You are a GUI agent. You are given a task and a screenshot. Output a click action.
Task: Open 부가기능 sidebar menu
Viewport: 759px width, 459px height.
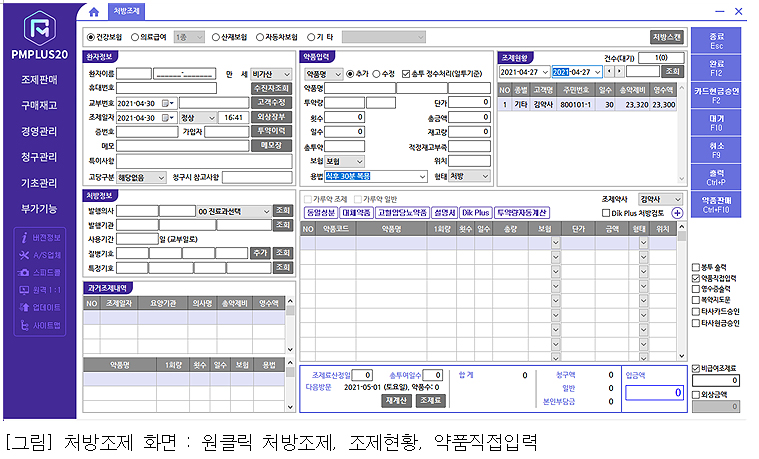pyautogui.click(x=39, y=209)
